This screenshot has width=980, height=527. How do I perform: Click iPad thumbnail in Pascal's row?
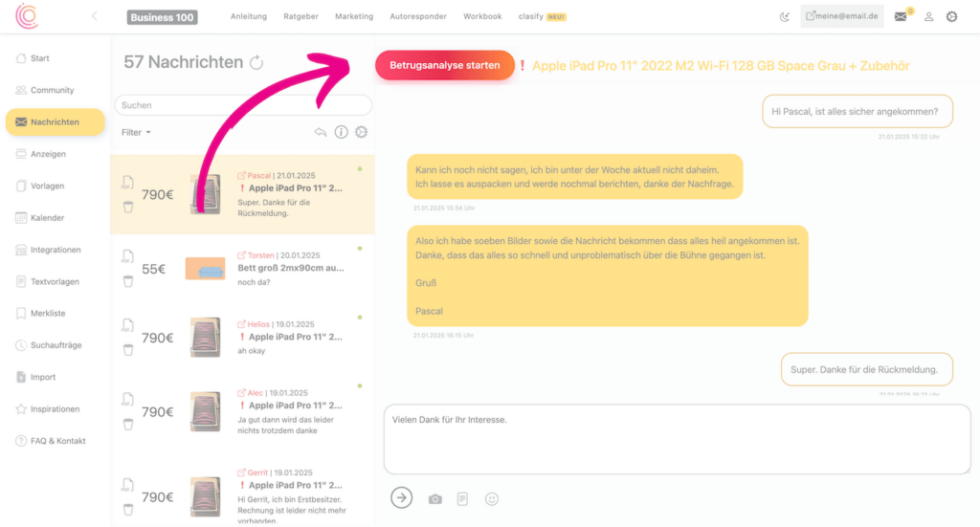[x=206, y=194]
